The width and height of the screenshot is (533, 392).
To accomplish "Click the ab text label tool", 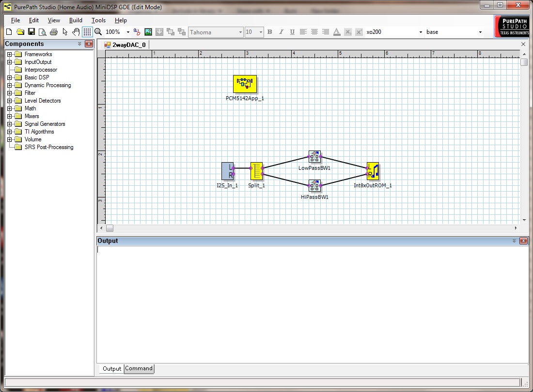I will [137, 32].
